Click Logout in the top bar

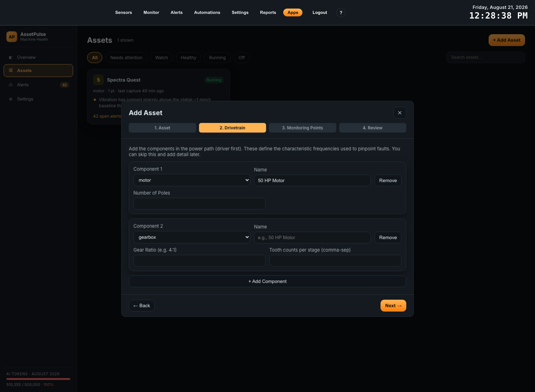pos(320,13)
